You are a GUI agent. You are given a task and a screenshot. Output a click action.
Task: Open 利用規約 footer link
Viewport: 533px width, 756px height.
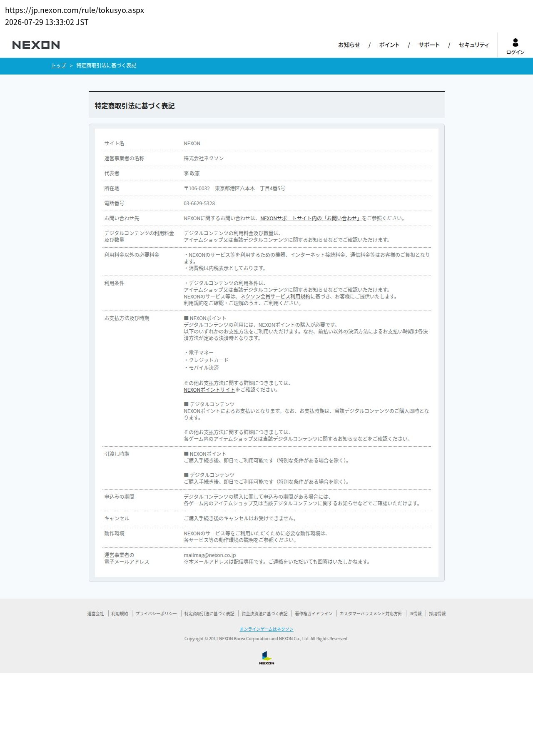point(120,614)
